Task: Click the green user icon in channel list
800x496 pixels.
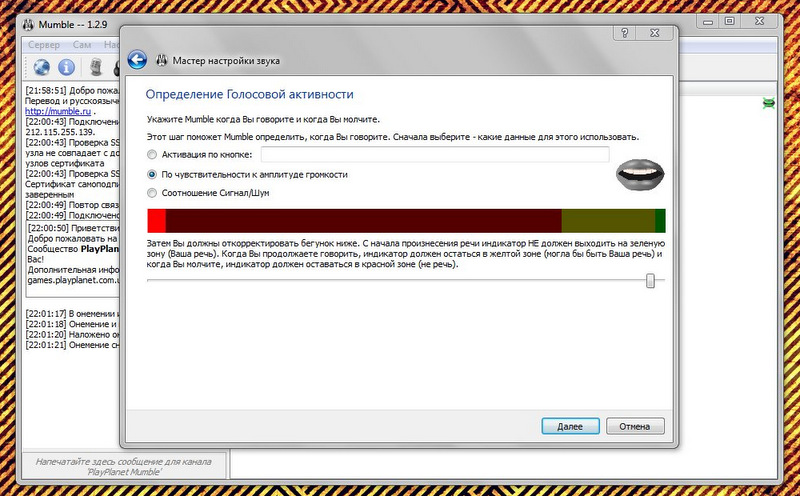Action: point(768,103)
